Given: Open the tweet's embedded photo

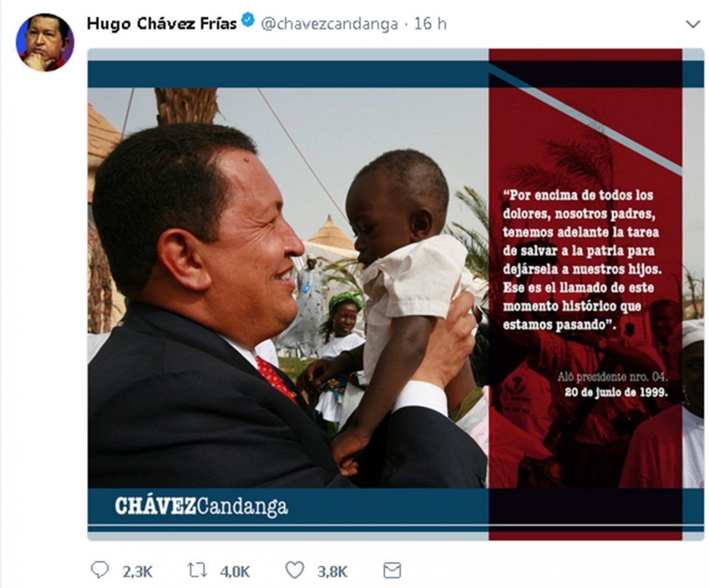Looking at the screenshot, I should coord(396,294).
